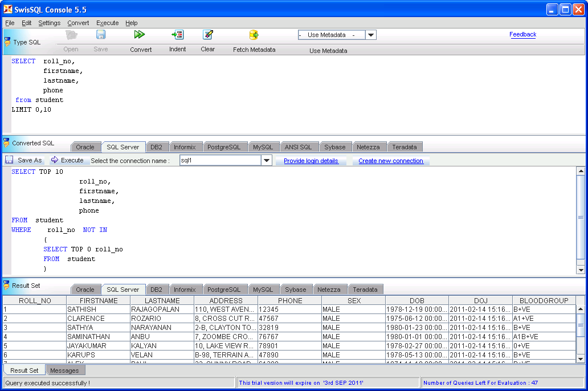This screenshot has height=391, width=588.
Task: Click the Indent toolbar icon
Action: 177,35
